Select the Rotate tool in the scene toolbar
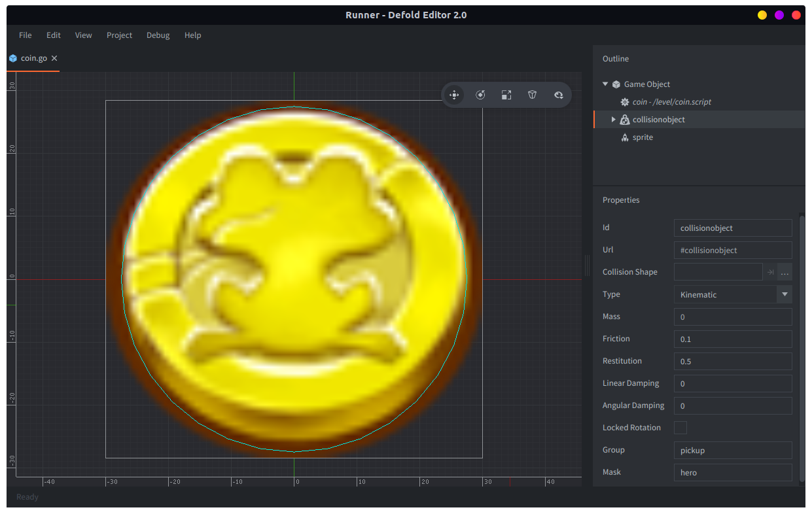The height and width of the screenshot is (514, 812). tap(480, 95)
